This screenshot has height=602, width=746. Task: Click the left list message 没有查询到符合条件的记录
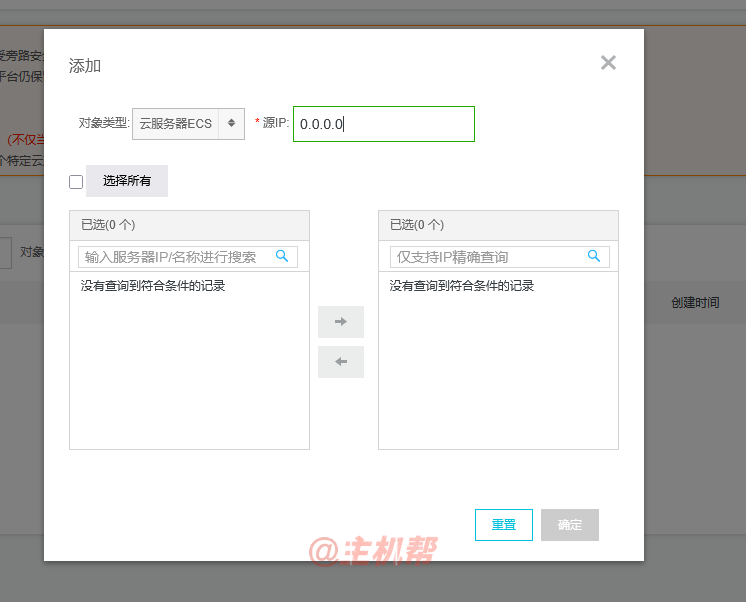[x=153, y=286]
